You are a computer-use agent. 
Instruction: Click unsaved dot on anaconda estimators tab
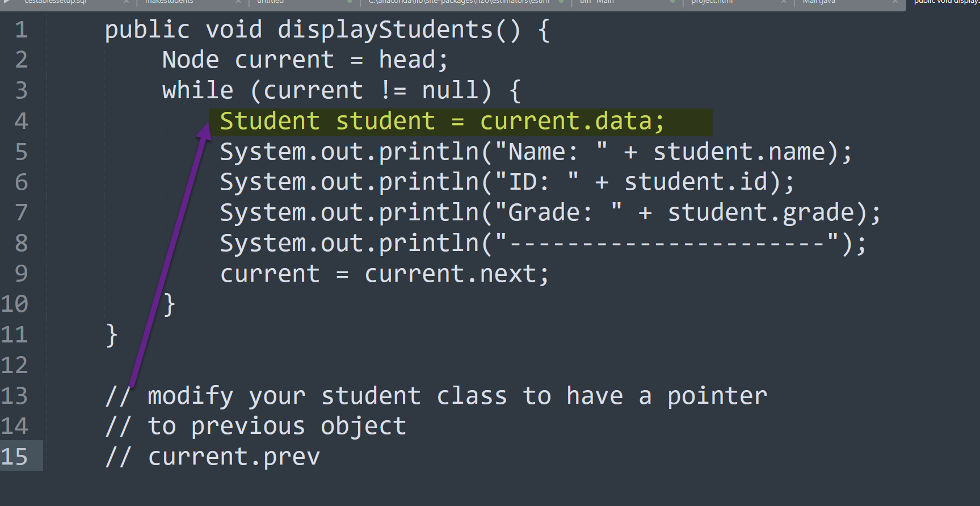(561, 2)
